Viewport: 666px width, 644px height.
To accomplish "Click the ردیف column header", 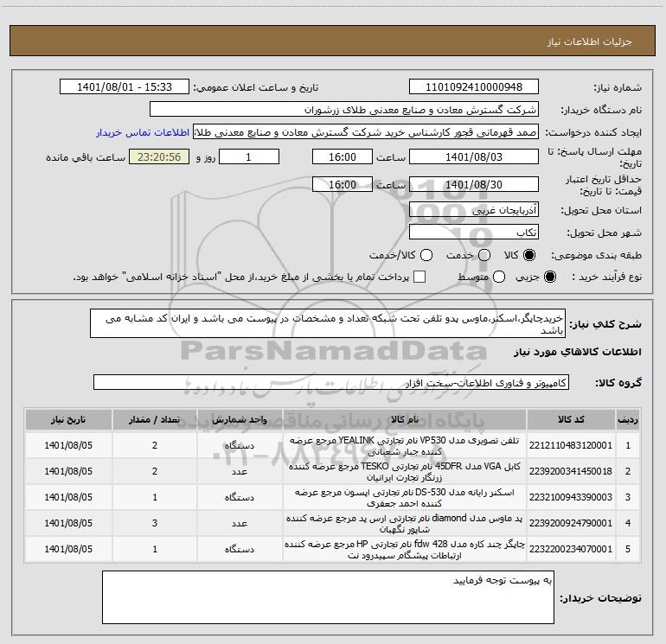I will click(628, 419).
